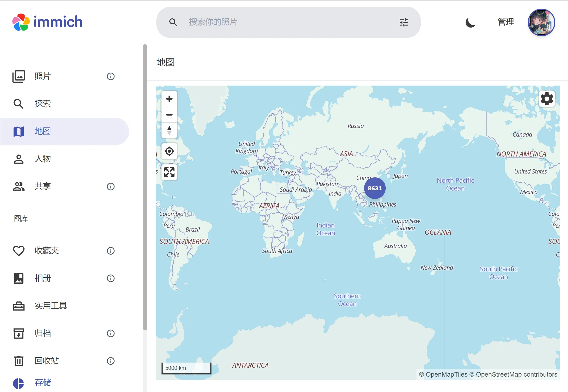Zoom in on the map
Viewport: 568px width, 392px height.
(169, 99)
